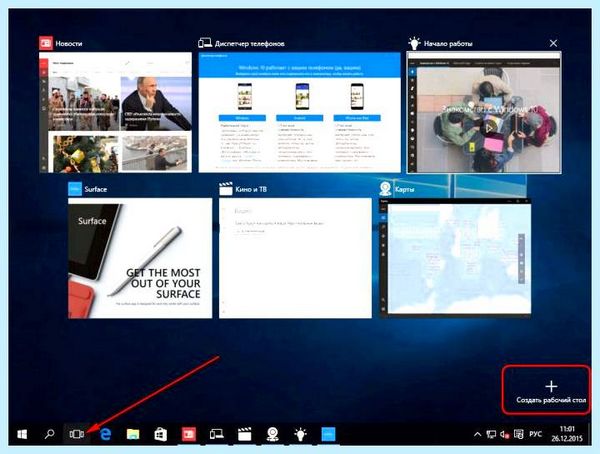Viewport: 600px width, 454px height.
Task: Click the Get Started lightbulb taskbar icon
Action: [300, 434]
